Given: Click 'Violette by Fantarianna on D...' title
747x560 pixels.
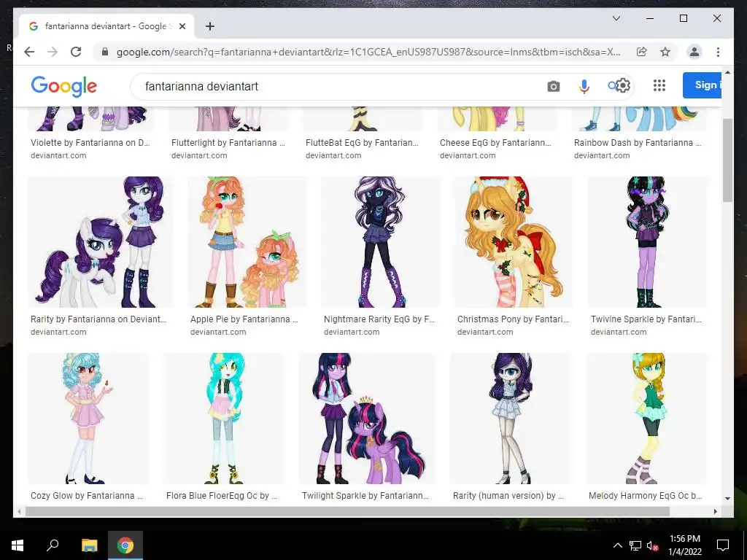Looking at the screenshot, I should (x=90, y=142).
